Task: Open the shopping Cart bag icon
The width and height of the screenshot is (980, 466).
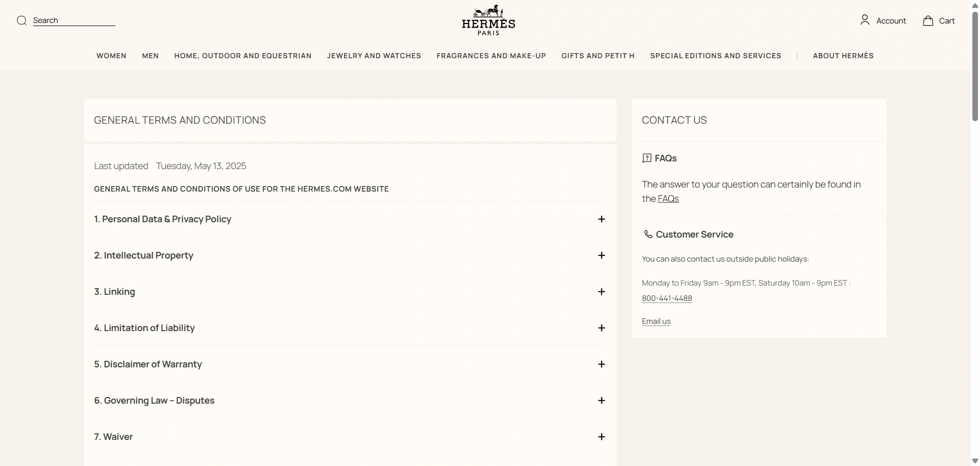Action: coord(928,20)
